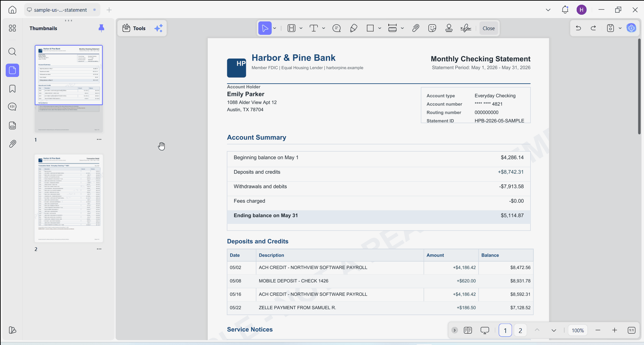Open the notifications bell
Screen dimensions: 644x345
[x=565, y=10]
